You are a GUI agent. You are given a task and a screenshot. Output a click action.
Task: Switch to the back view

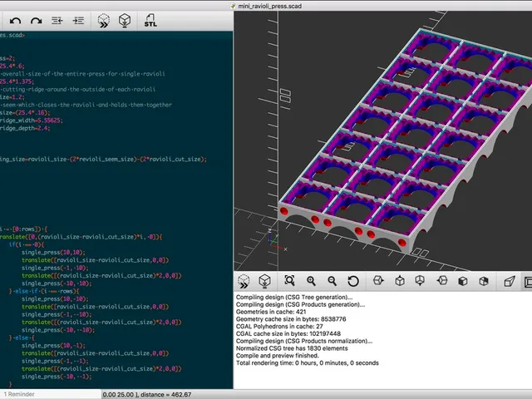[484, 281]
